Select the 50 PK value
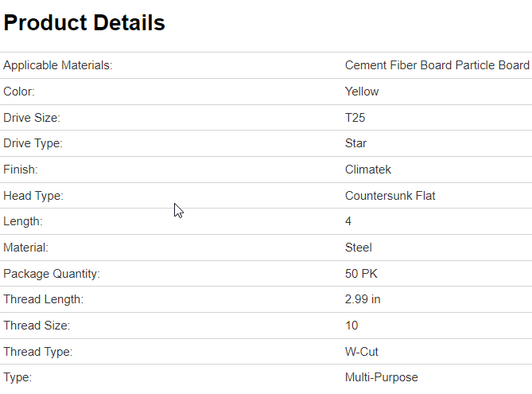 pyautogui.click(x=362, y=274)
